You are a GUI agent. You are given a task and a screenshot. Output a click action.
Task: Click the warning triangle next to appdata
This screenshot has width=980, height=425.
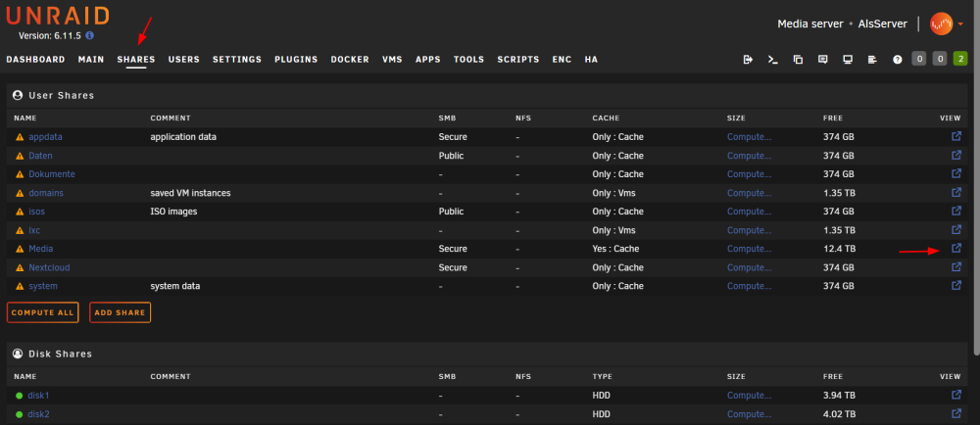(20, 137)
